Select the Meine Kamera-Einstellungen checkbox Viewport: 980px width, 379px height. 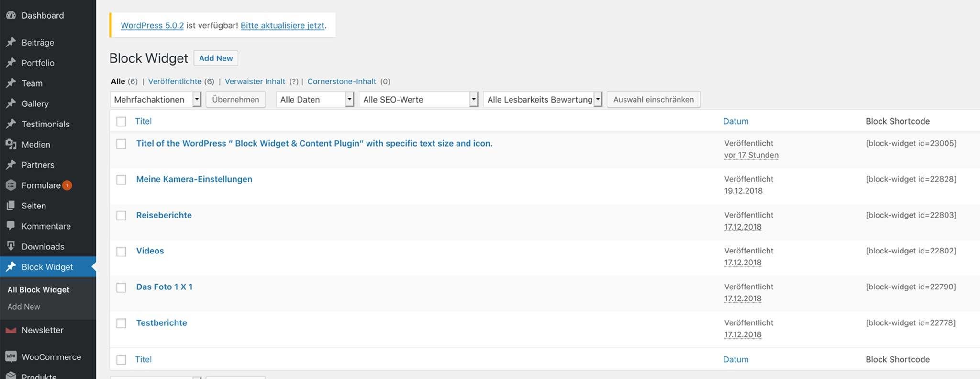(x=122, y=180)
